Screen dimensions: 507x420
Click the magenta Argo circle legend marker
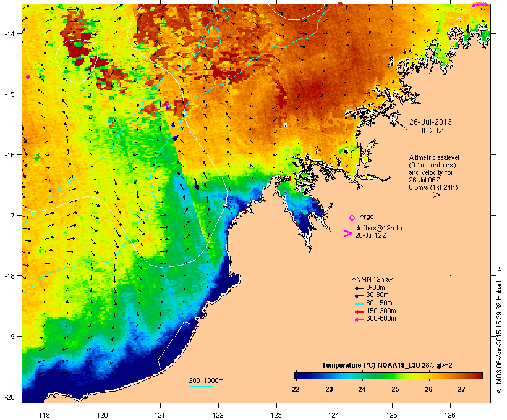click(352, 217)
